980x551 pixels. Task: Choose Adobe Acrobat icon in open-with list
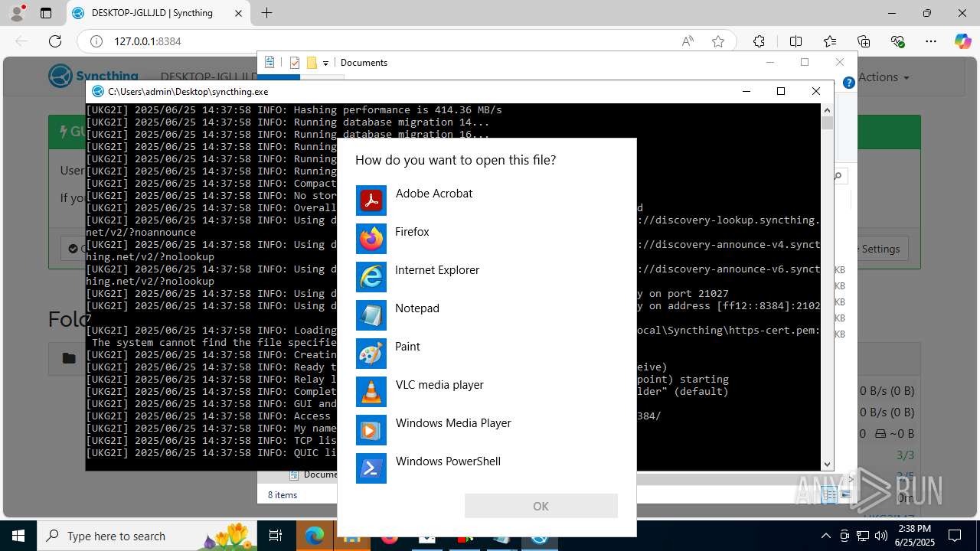pyautogui.click(x=371, y=201)
